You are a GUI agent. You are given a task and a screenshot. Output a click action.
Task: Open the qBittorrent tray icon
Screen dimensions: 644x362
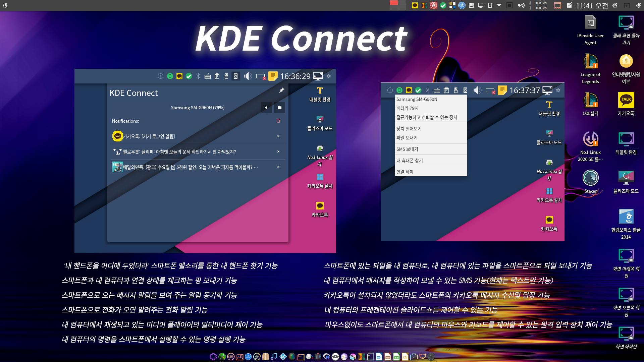(x=462, y=5)
